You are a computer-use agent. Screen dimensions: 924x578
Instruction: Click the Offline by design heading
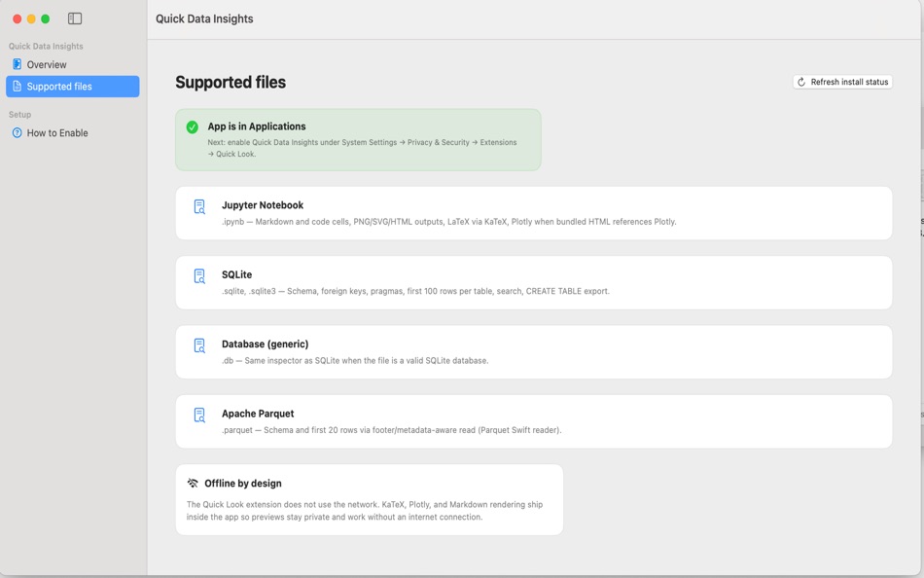click(243, 484)
